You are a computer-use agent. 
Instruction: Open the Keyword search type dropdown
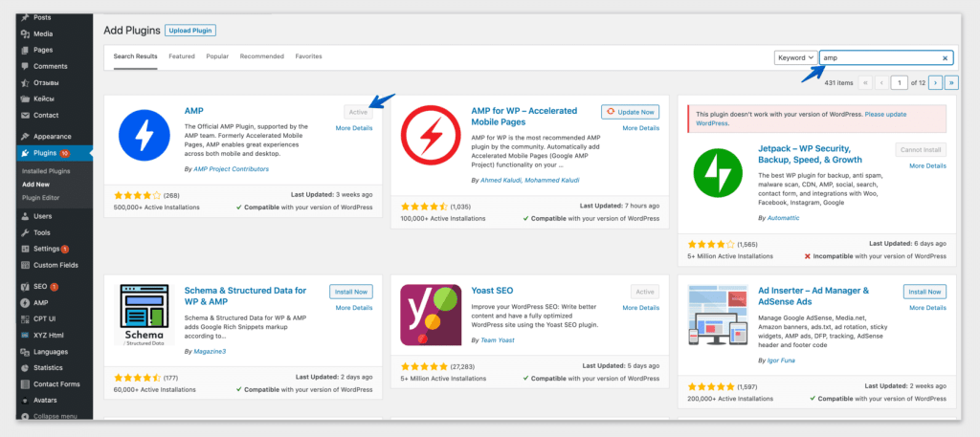(795, 57)
